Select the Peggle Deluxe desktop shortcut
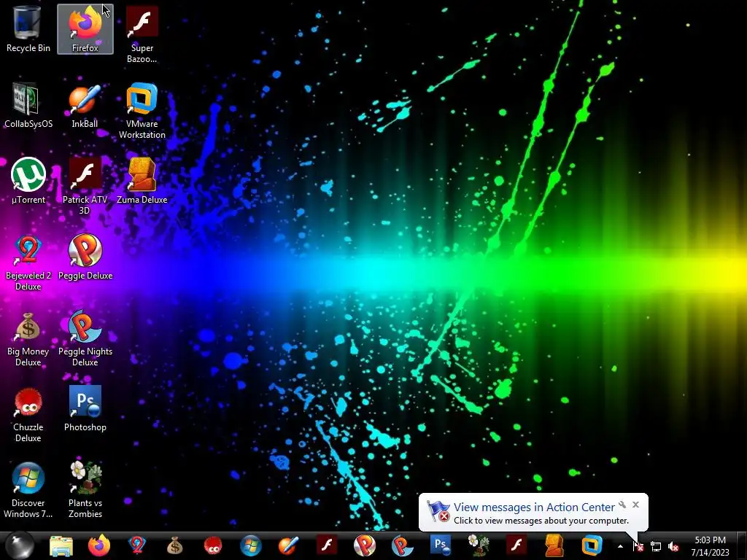747x560 pixels. coord(85,257)
